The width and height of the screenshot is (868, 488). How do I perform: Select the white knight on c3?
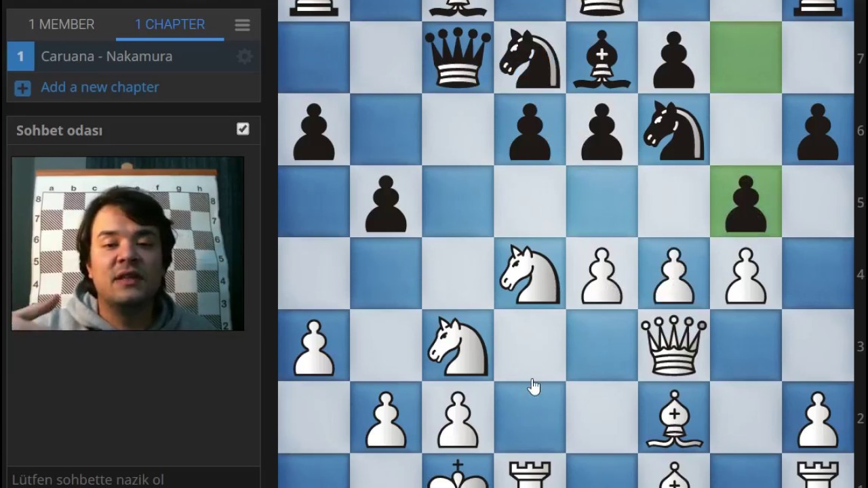click(x=458, y=346)
